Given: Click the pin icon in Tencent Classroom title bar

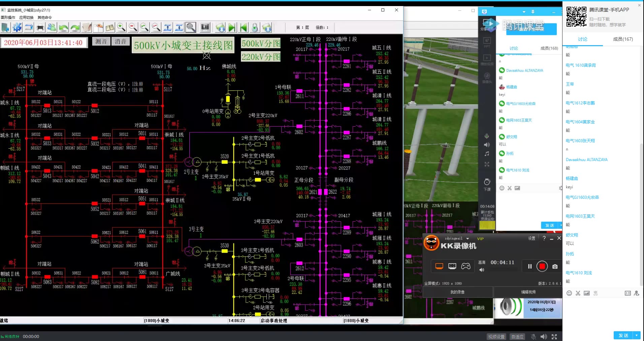Looking at the screenshot, I should [x=533, y=12].
